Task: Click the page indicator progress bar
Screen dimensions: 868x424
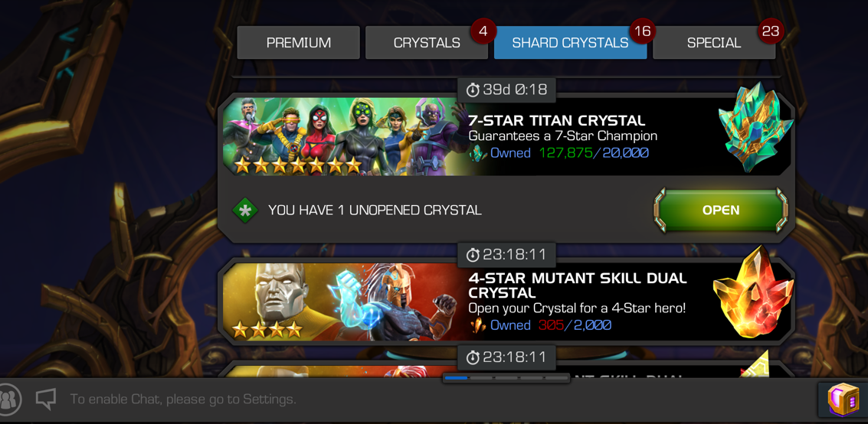Action: [506, 378]
